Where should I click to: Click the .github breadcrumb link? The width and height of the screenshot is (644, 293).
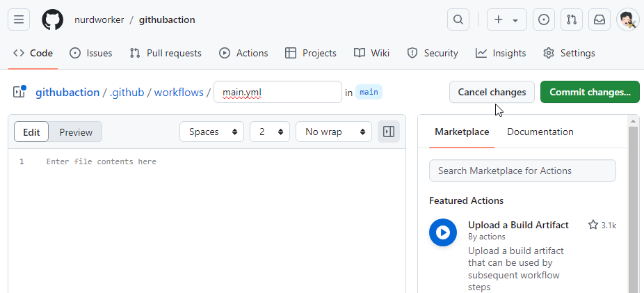pos(127,92)
